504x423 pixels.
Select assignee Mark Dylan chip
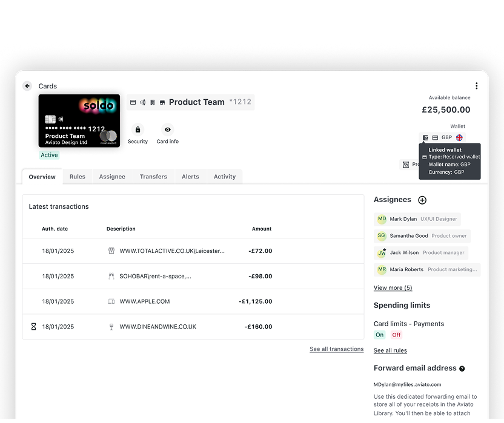point(417,219)
